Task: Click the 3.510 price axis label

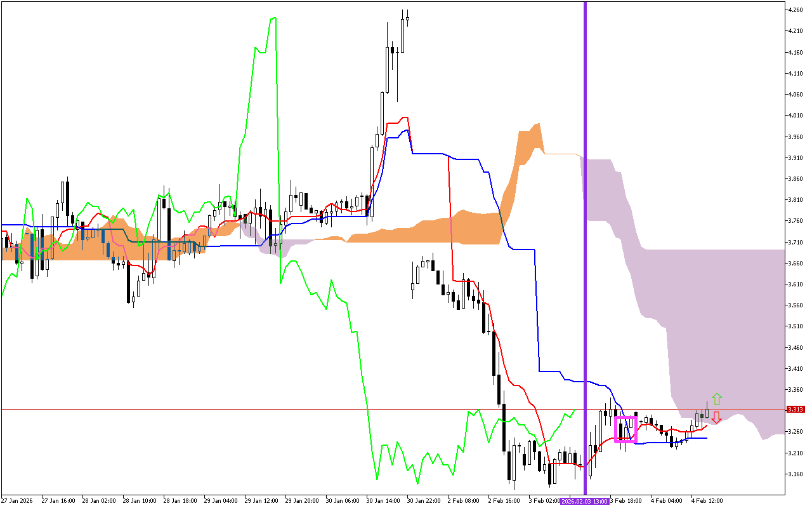Action: (796, 326)
